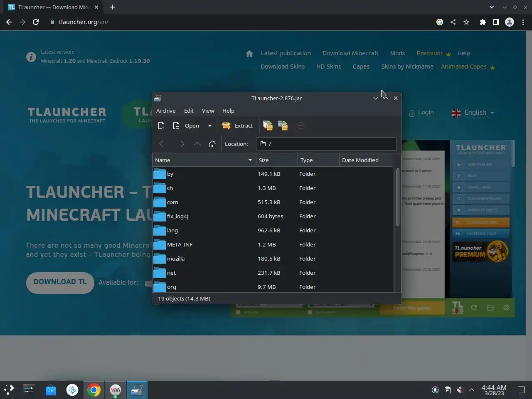Open the Help menu in the archive manager
The width and height of the screenshot is (532, 399).
[228, 111]
